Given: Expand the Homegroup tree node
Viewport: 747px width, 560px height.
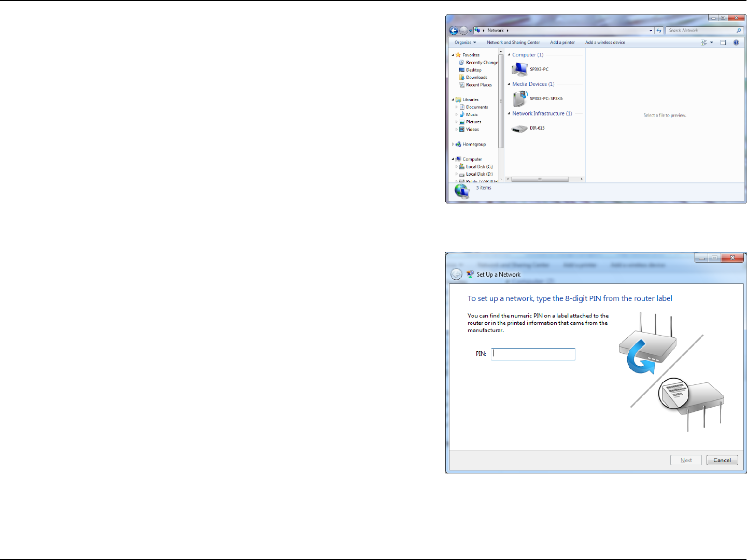Looking at the screenshot, I should click(x=453, y=145).
